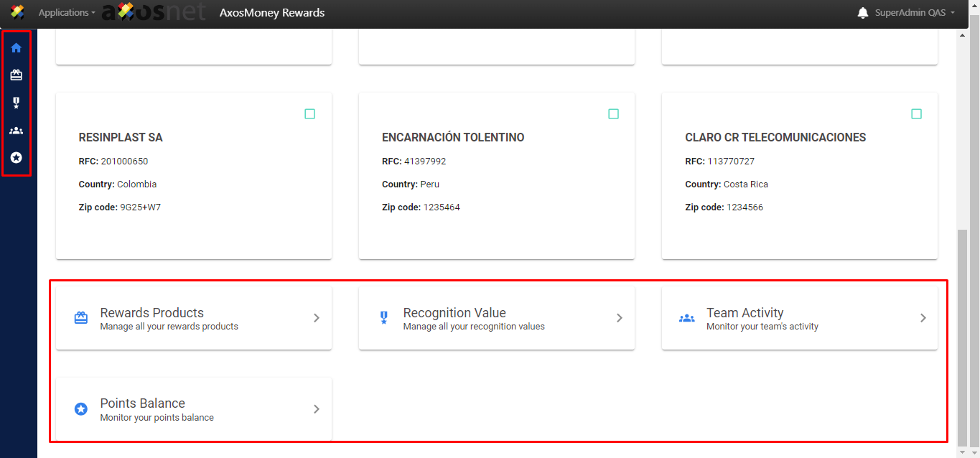Click the Home icon in the sidebar

(x=16, y=48)
